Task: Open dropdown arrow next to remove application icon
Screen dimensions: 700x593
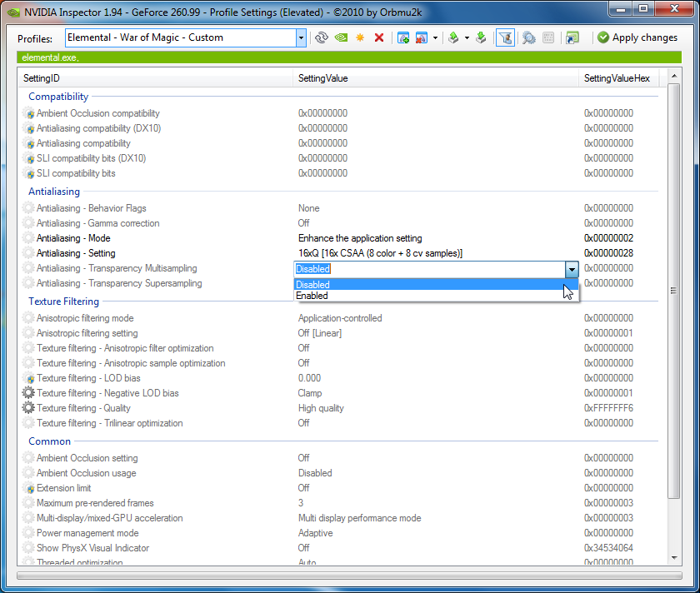Action: [x=435, y=37]
